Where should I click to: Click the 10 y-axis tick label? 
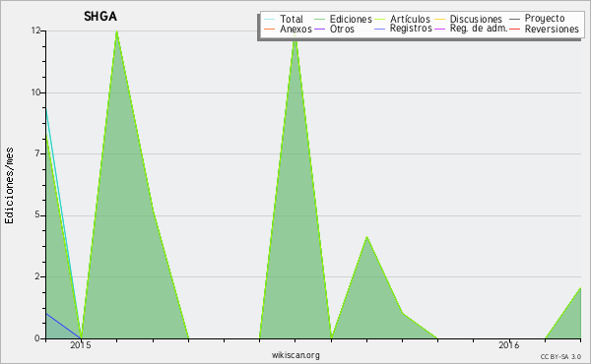(x=35, y=92)
